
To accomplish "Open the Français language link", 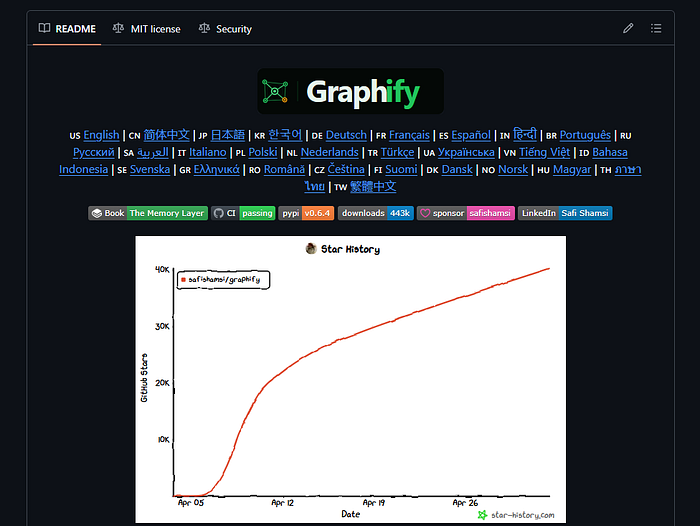I will click(409, 135).
